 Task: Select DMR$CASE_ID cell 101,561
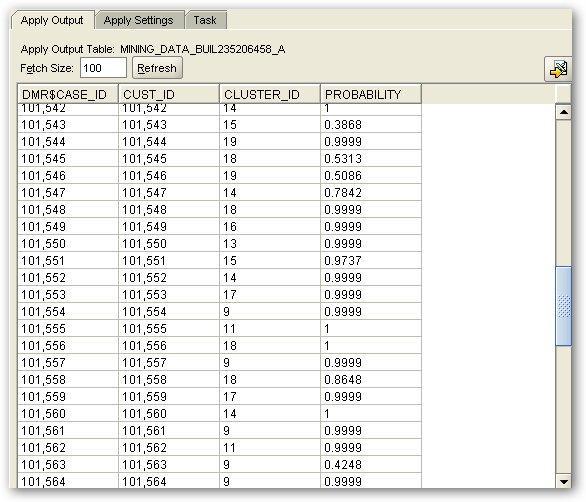tap(68, 431)
